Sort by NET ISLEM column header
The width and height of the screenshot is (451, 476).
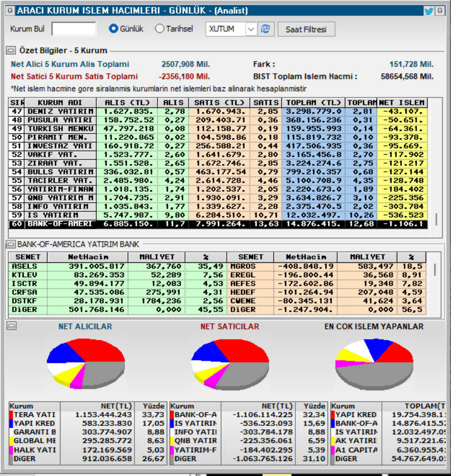tap(402, 103)
